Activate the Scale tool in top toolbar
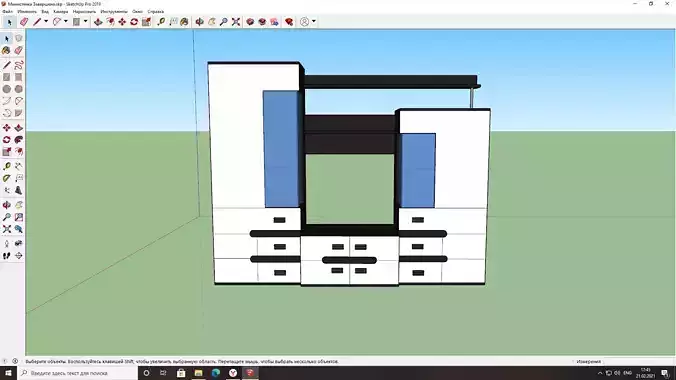The image size is (676, 380). tap(147, 22)
